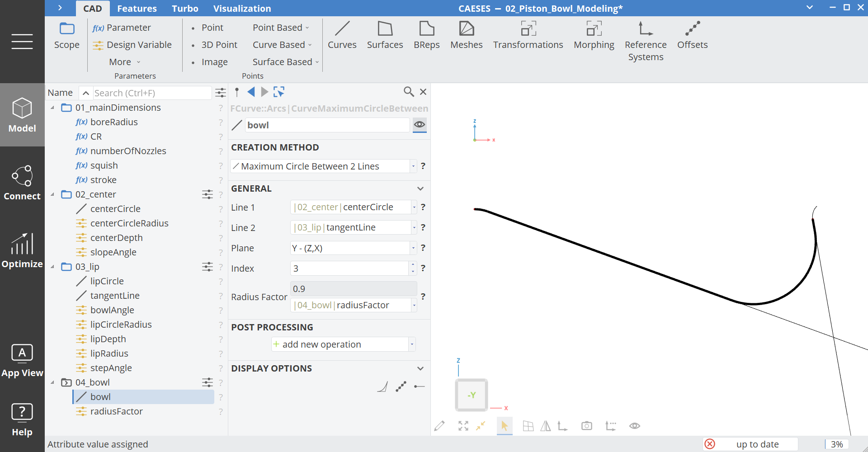
Task: Open the Help panel
Action: [x=22, y=420]
